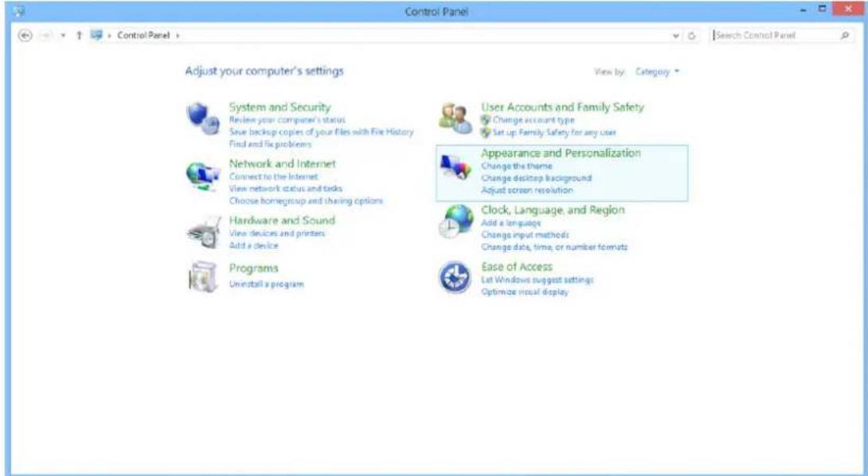Expand chevron after Control Panel breadcrumb
This screenshot has width=868, height=476.
click(178, 36)
